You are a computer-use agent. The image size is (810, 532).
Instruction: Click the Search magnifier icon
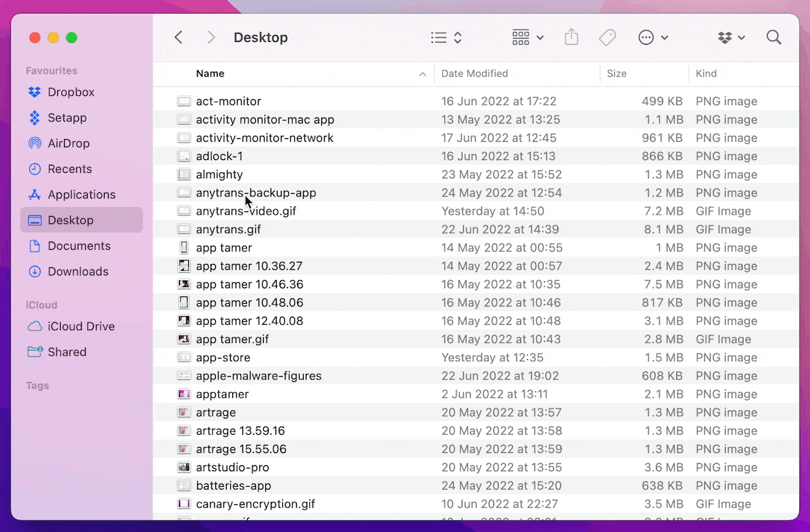click(x=774, y=37)
